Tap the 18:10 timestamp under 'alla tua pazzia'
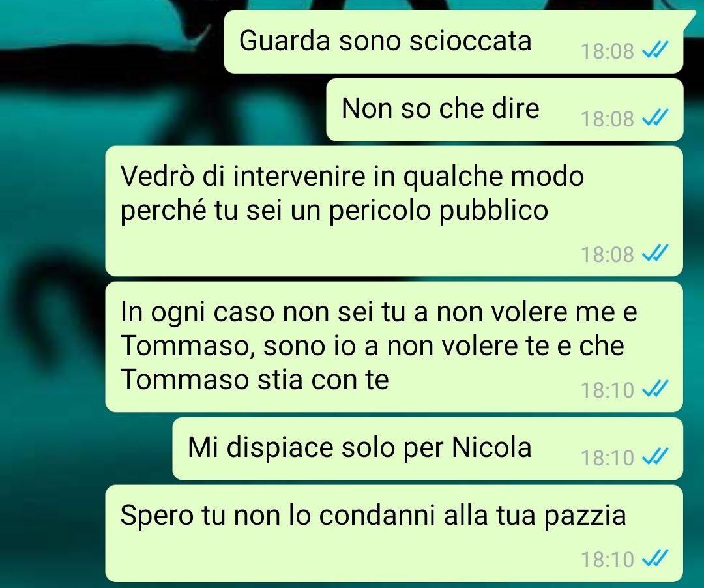The height and width of the screenshot is (588, 704). pyautogui.click(x=607, y=560)
